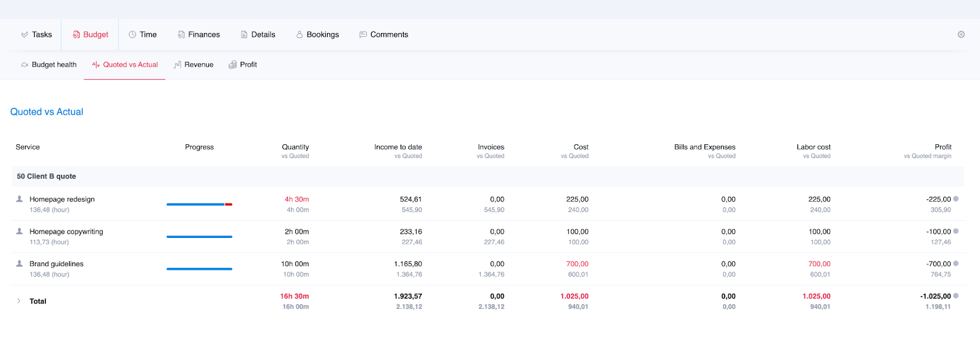
Task: Click the person icon beside Homepage redesign
Action: [20, 199]
